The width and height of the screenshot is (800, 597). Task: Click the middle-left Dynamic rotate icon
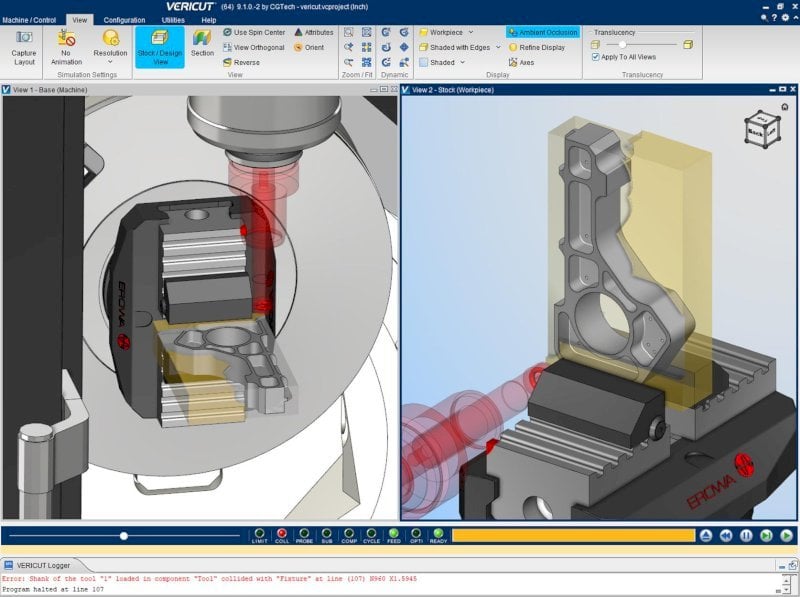click(x=386, y=47)
